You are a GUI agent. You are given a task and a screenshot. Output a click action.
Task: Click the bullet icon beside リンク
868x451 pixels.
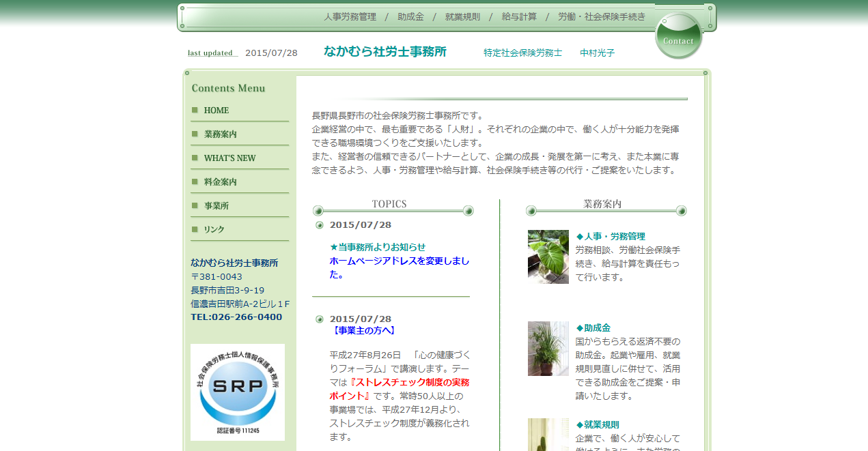pyautogui.click(x=195, y=229)
